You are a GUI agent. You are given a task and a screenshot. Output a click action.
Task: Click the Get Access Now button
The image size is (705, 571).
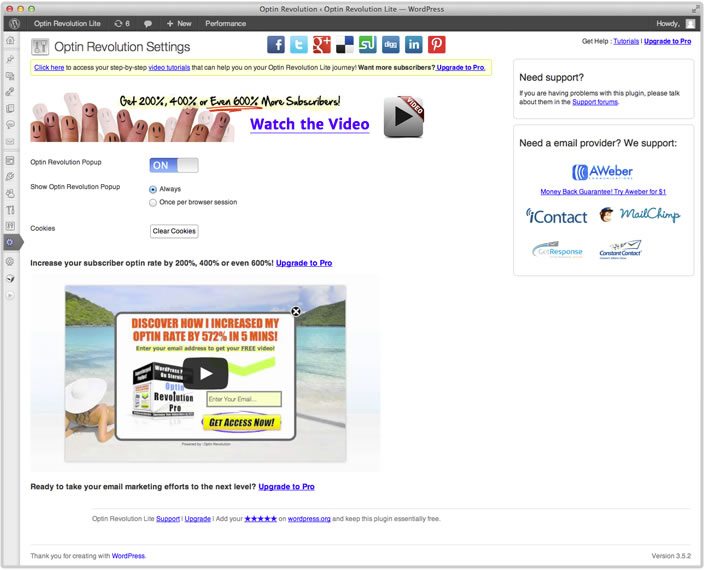(x=242, y=423)
